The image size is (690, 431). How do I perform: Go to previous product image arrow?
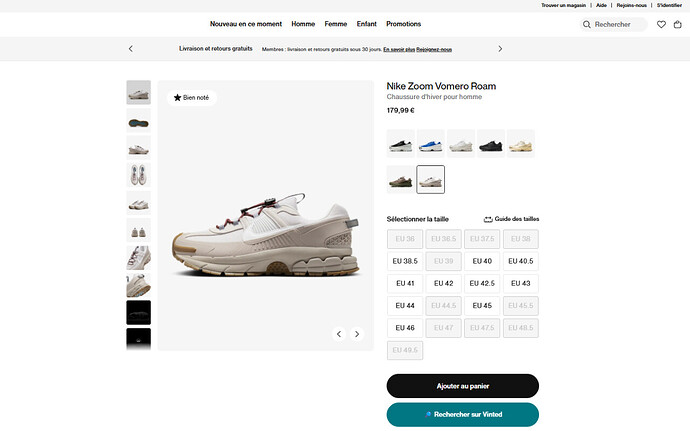(x=339, y=334)
